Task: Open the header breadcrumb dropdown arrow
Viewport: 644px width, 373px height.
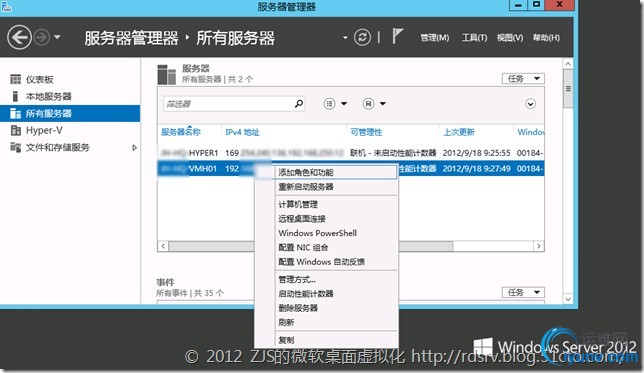Action: tap(345, 38)
